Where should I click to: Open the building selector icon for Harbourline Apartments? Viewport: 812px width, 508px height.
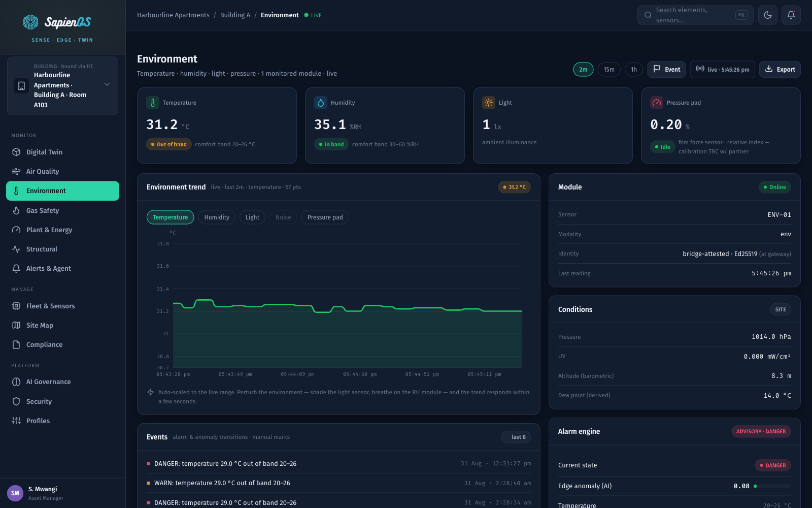pos(21,86)
